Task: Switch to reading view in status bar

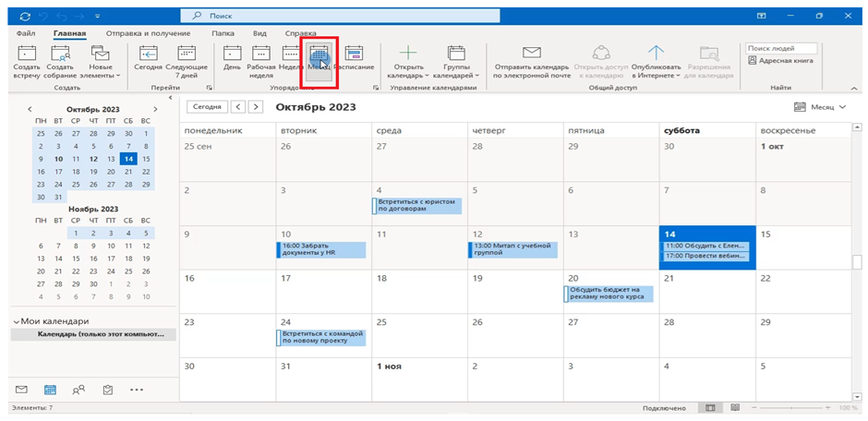Action: tap(732, 407)
